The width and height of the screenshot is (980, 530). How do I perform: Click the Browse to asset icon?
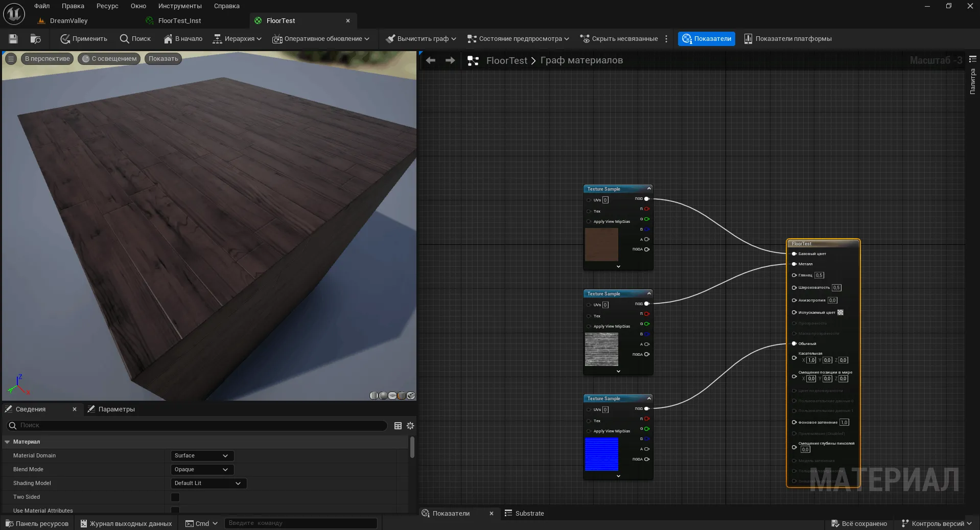point(35,39)
